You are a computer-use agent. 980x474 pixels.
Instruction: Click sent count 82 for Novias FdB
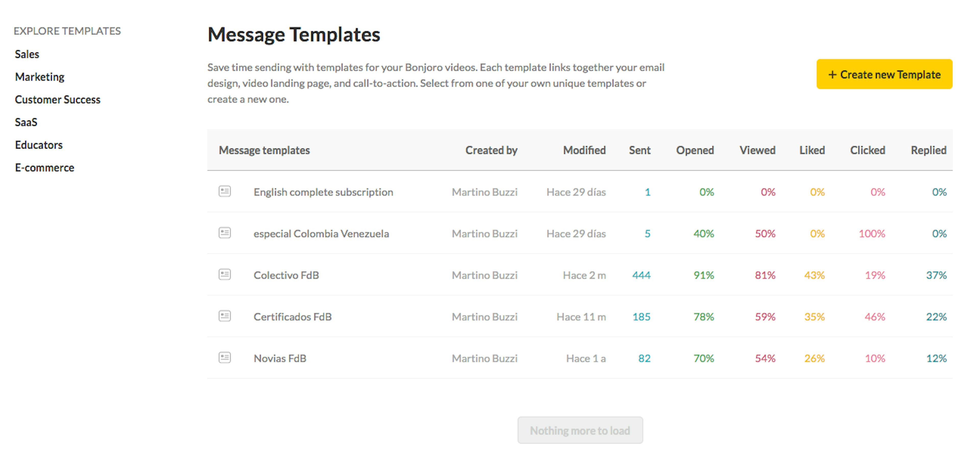coord(644,358)
